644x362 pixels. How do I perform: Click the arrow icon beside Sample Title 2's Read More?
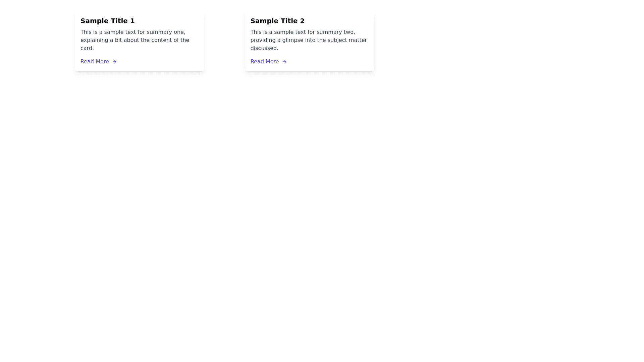284,61
